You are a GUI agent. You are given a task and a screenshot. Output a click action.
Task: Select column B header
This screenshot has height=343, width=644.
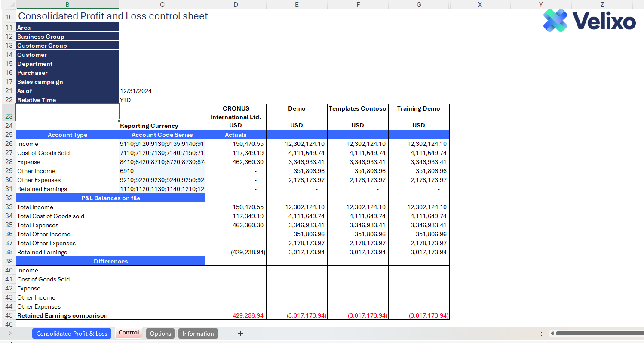67,4
